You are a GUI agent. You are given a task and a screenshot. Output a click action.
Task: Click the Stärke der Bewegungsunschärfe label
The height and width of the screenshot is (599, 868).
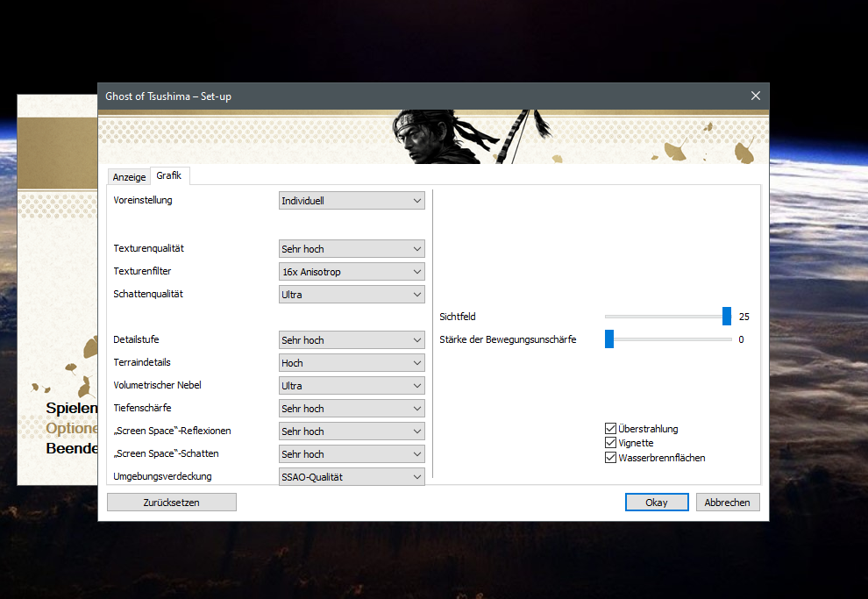pyautogui.click(x=508, y=339)
